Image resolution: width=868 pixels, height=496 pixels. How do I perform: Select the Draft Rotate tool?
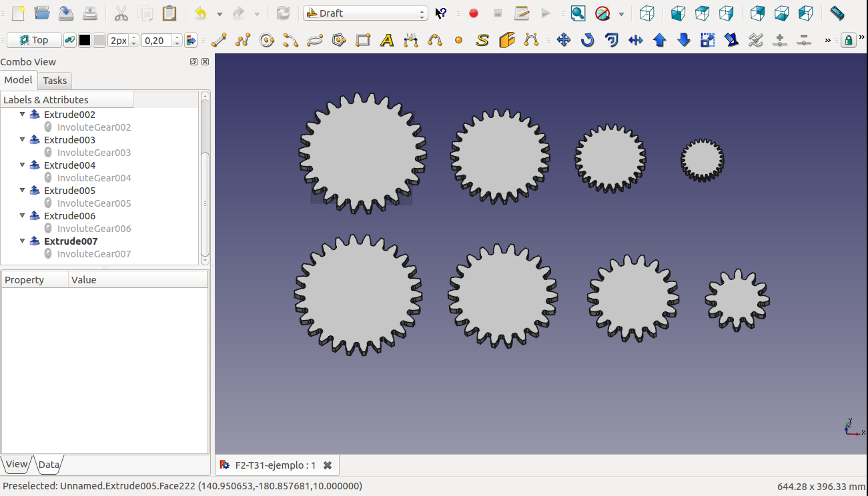587,41
